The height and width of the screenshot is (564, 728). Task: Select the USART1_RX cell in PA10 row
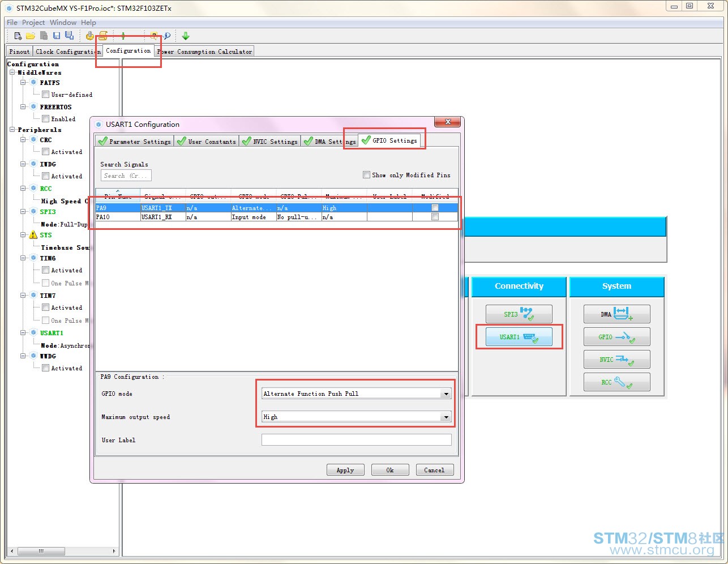pos(163,217)
